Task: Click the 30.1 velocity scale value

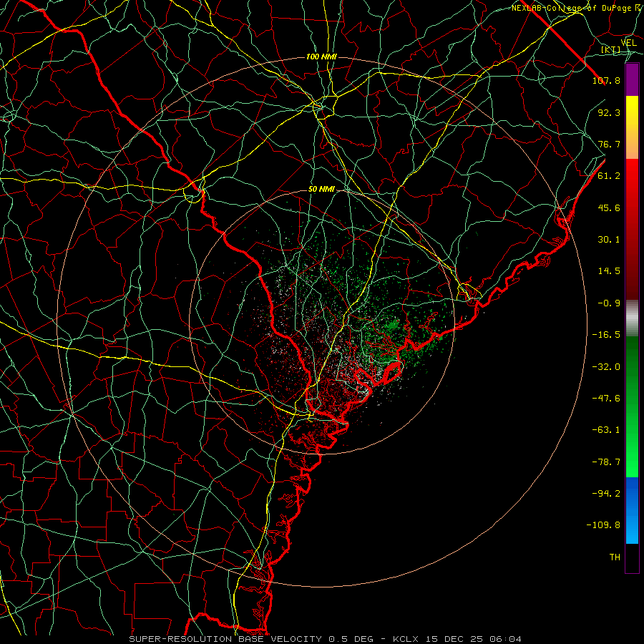Action: pos(609,240)
